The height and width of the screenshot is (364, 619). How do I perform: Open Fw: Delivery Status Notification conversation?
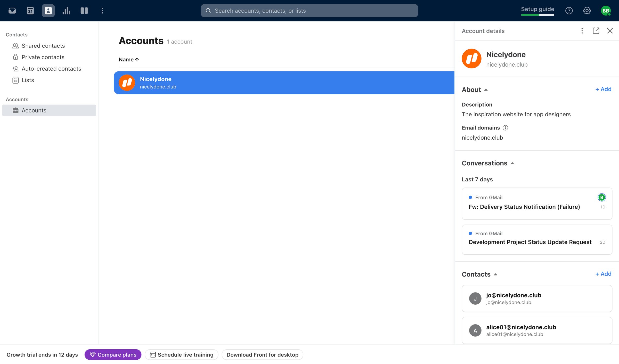coord(537,204)
